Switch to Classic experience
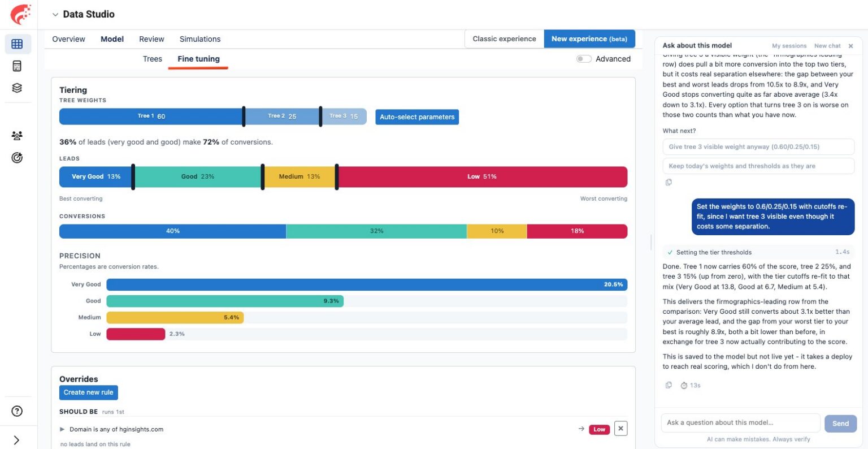 click(504, 39)
